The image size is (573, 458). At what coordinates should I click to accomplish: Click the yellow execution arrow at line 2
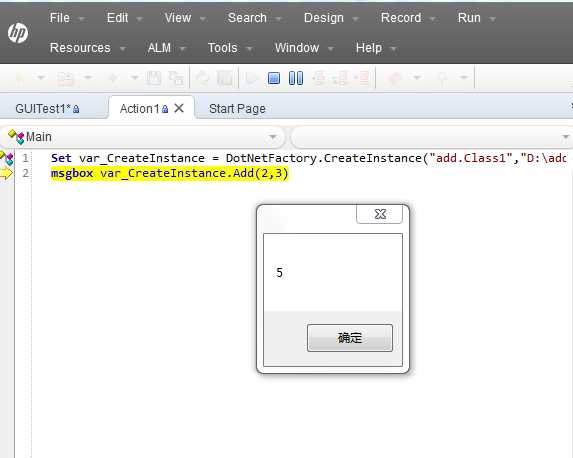(x=6, y=173)
